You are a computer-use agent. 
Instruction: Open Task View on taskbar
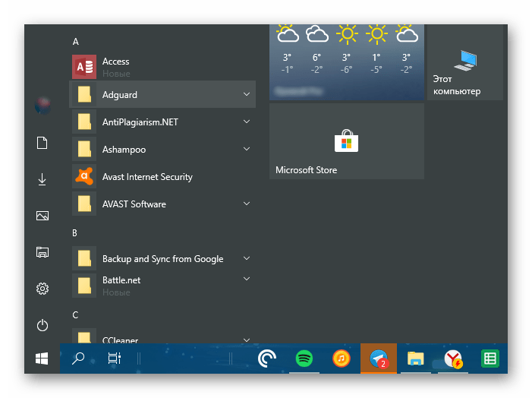tap(115, 359)
